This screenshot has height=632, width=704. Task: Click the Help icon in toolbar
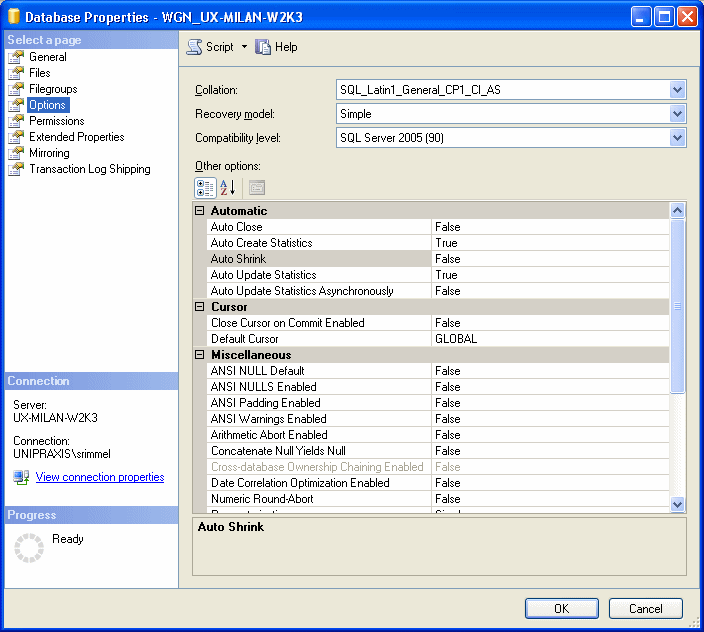[x=264, y=47]
